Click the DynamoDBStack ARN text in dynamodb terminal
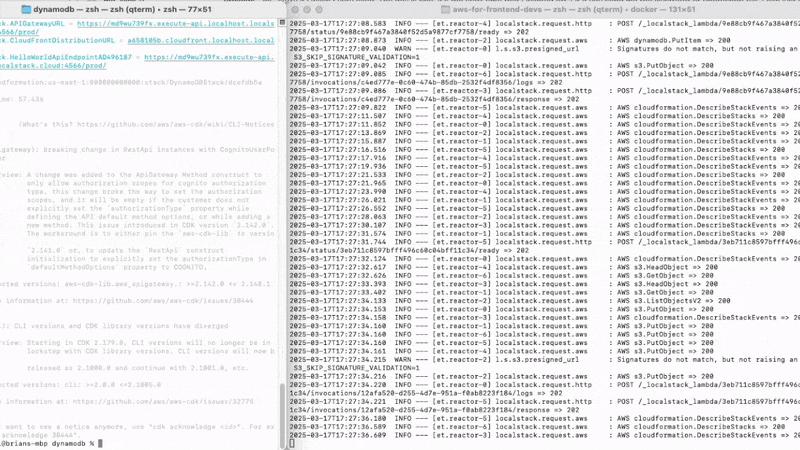Viewport: 800px width, 450px height. tap(131, 83)
